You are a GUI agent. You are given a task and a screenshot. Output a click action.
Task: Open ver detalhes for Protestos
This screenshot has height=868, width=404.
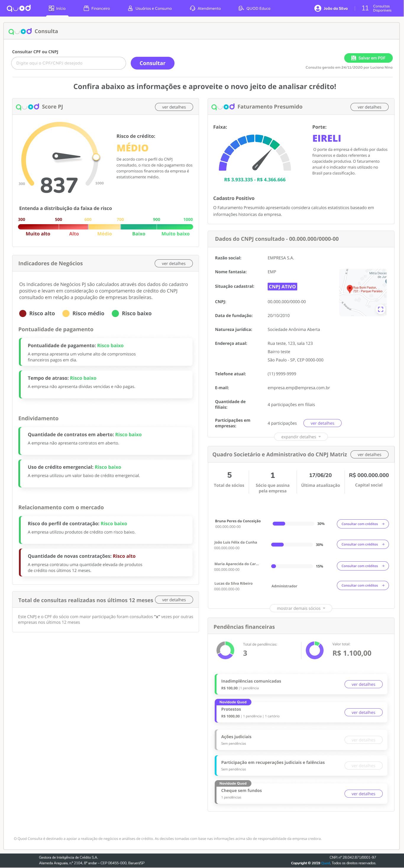pyautogui.click(x=363, y=712)
